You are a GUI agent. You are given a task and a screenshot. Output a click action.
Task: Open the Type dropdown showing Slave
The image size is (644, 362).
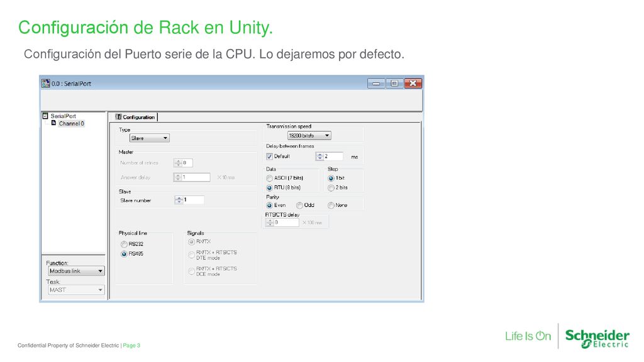[149, 138]
